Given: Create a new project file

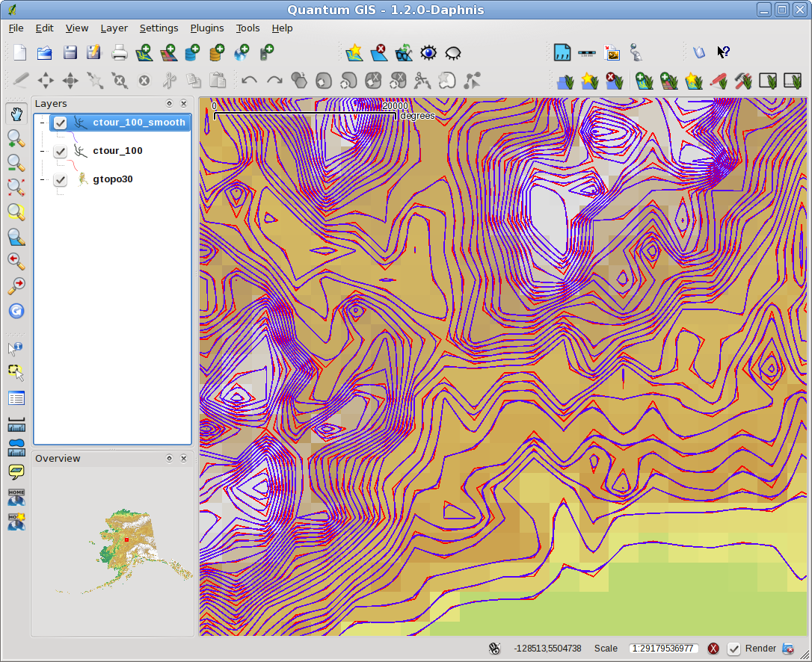Looking at the screenshot, I should [x=19, y=53].
